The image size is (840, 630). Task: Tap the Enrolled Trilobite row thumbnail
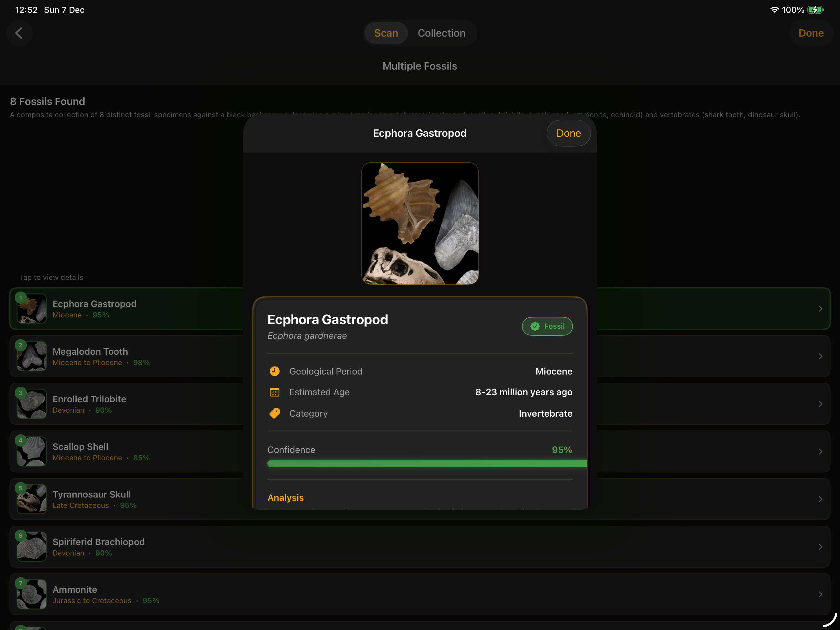click(x=32, y=404)
